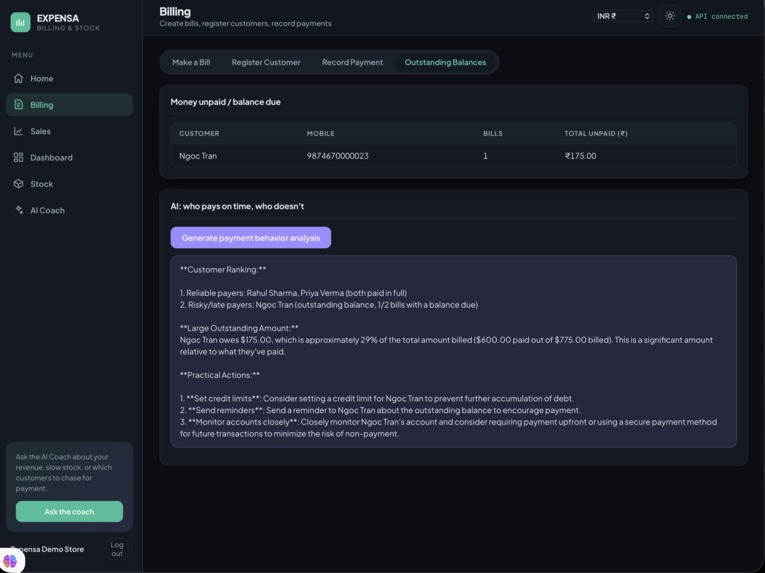765x573 pixels.
Task: Go to Dashboard in sidebar
Action: pos(69,157)
